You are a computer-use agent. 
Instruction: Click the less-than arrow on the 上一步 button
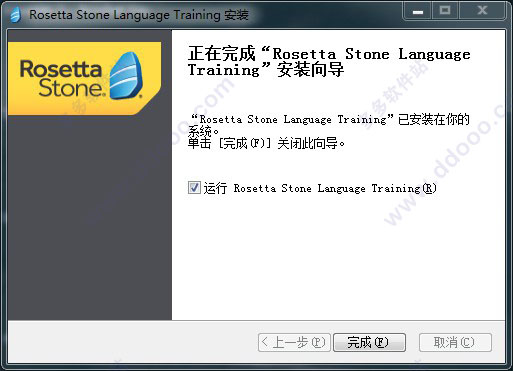coord(265,342)
